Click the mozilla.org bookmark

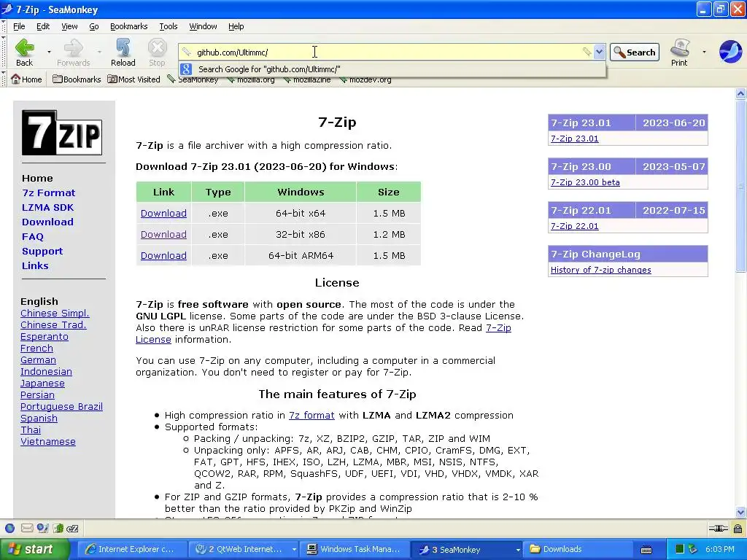click(x=251, y=79)
